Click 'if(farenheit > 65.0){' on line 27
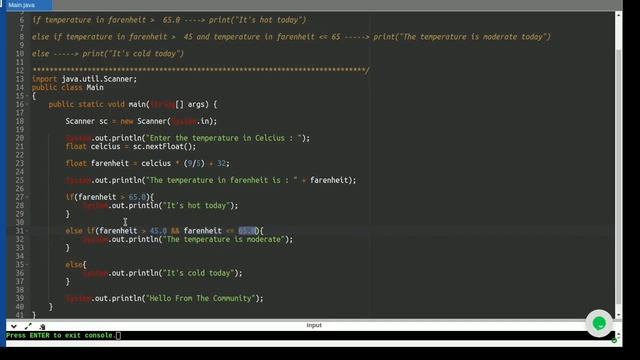Screen dimensions: 640x360 point(110,197)
